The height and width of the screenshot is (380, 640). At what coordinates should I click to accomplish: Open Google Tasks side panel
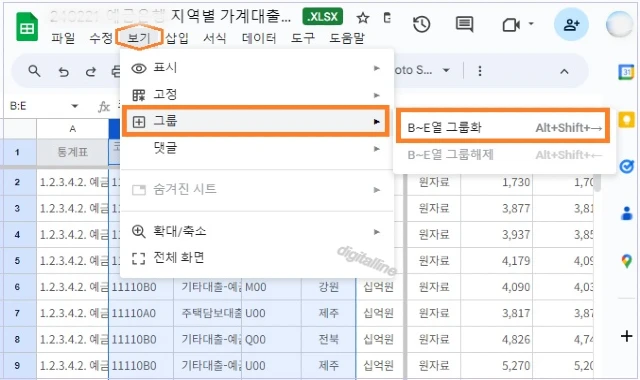click(x=627, y=167)
